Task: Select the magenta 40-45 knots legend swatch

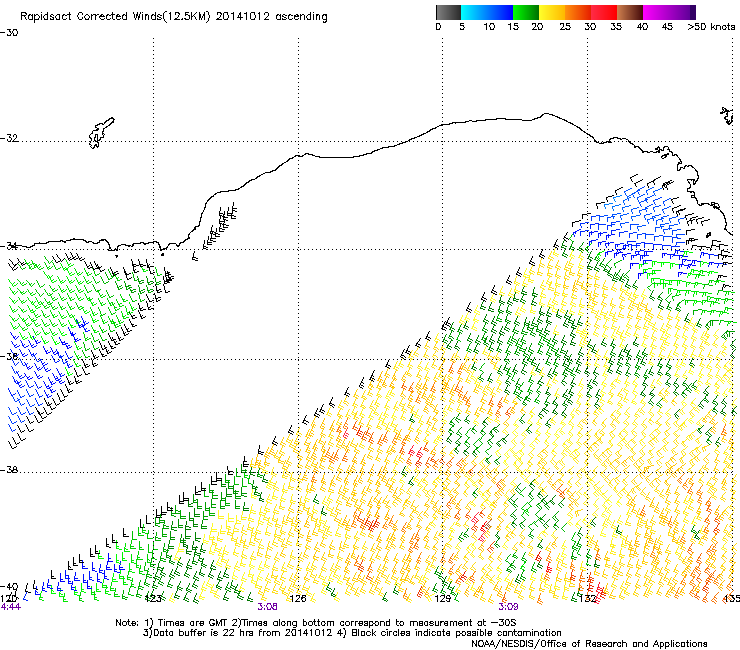Action: pyautogui.click(x=656, y=12)
